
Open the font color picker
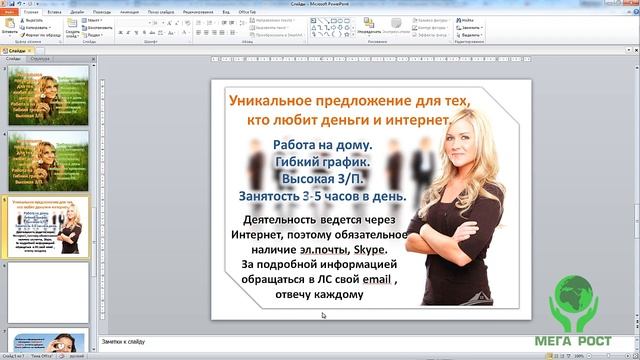(184, 33)
